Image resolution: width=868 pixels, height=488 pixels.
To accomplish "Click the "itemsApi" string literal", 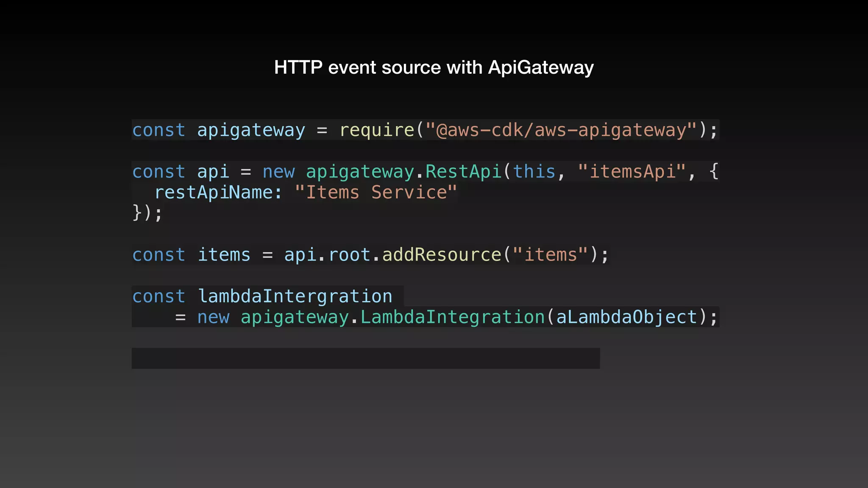I will click(x=632, y=172).
